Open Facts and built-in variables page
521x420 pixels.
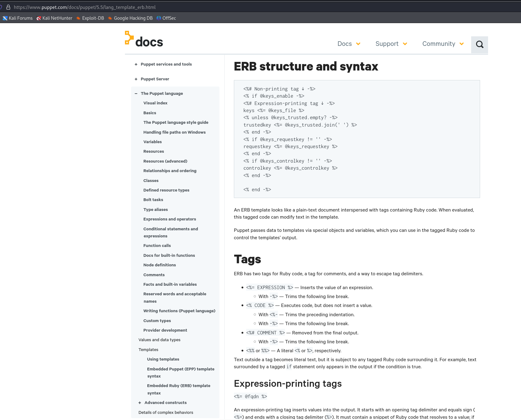pyautogui.click(x=170, y=285)
